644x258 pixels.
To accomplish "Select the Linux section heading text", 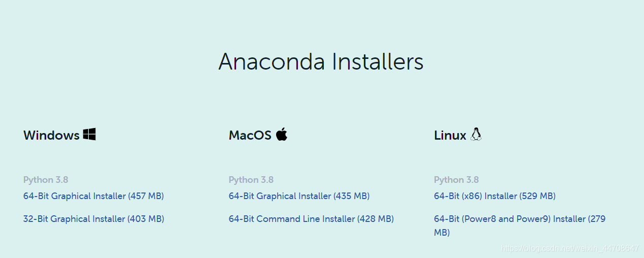I will (450, 135).
